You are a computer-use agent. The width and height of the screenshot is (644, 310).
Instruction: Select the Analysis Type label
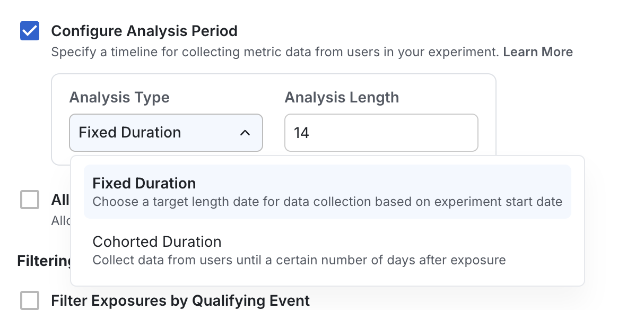click(x=119, y=97)
